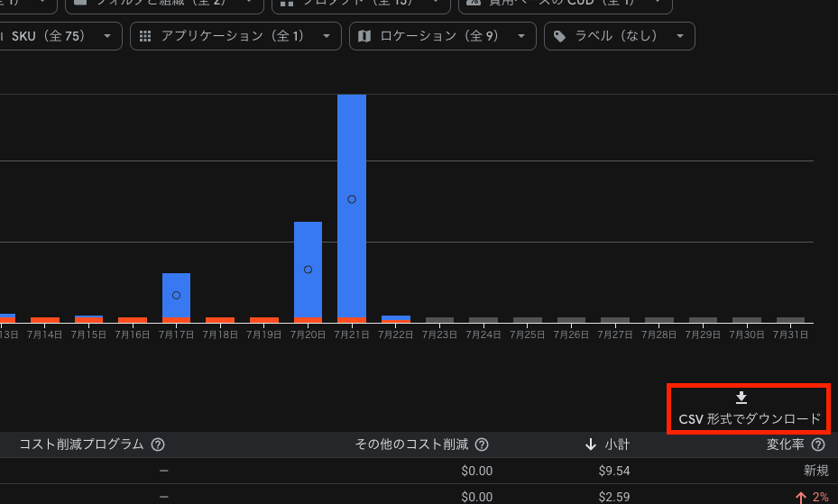Screen dimensions: 838x504
Task: Click the circle marker on 7月20日 bar
Action: tap(308, 270)
